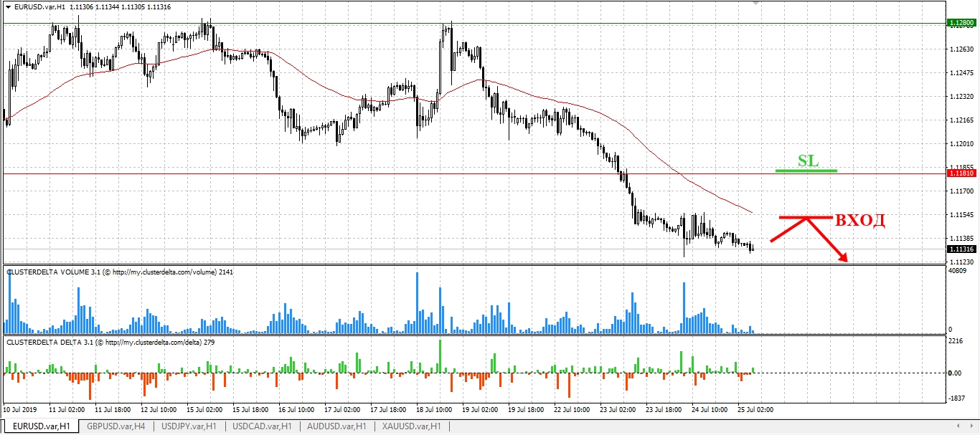This screenshot has width=980, height=435.
Task: Click the 2216 delta scale maximum
Action: coord(956,341)
